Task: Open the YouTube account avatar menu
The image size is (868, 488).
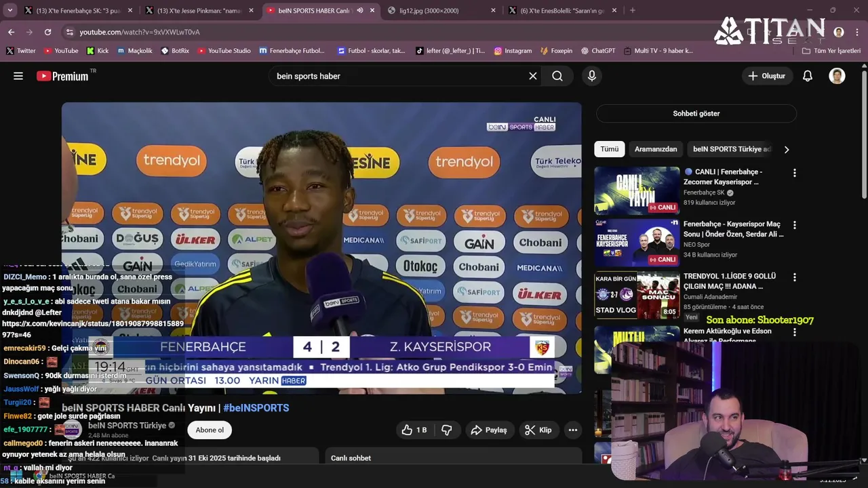Action: click(x=837, y=76)
